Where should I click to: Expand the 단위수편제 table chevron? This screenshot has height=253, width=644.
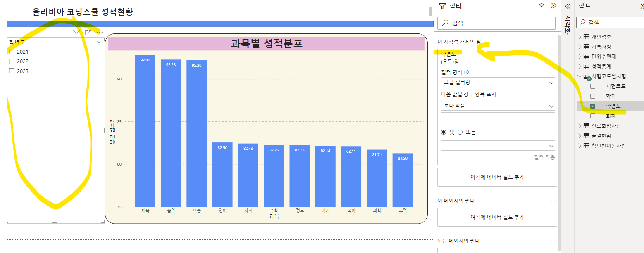pos(580,57)
